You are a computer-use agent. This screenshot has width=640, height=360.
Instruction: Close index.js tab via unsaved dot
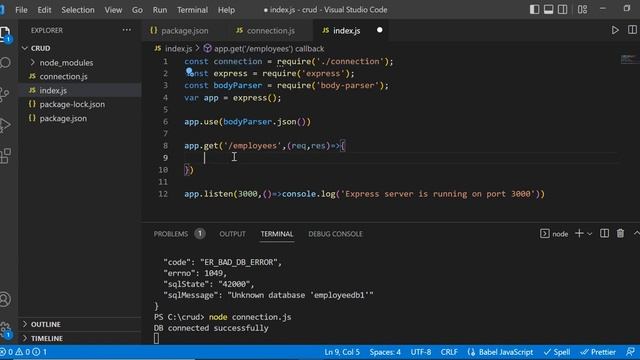coord(380,30)
